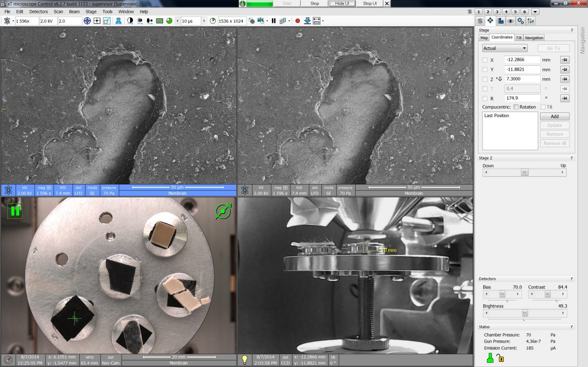
Task: Adjust the Brightness slider handle
Action: point(525,313)
